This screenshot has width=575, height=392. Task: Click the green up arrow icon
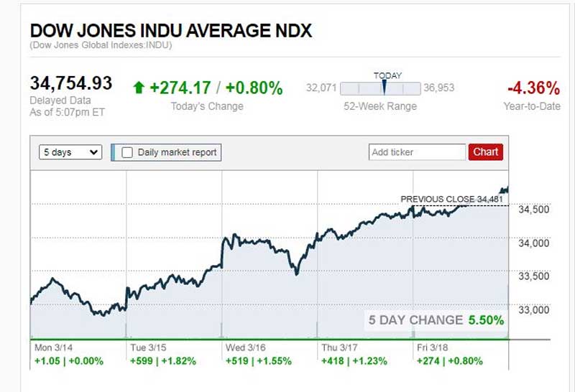pos(139,88)
